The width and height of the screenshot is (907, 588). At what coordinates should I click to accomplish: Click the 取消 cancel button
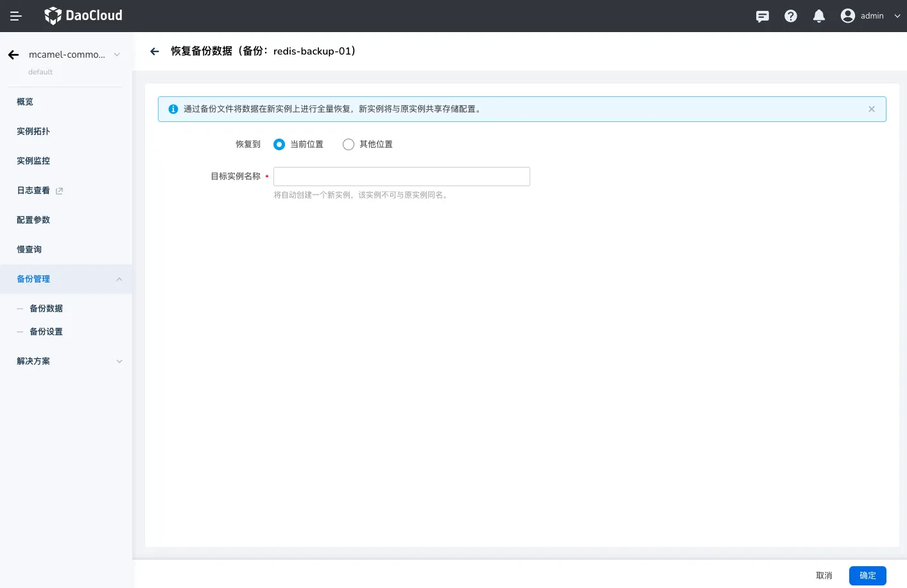click(x=824, y=576)
